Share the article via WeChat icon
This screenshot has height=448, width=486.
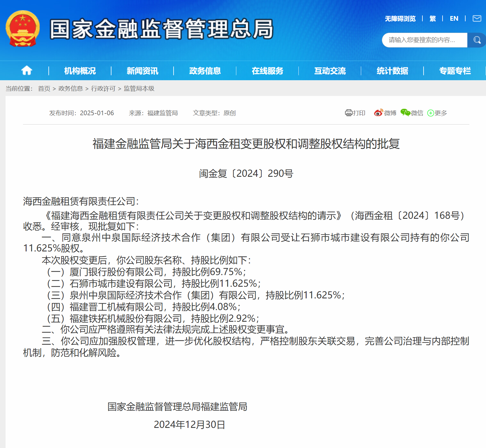coord(405,113)
